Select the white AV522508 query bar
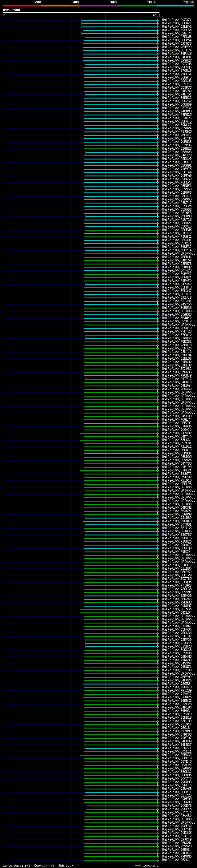This screenshot has height=868, width=197. tap(81, 13)
